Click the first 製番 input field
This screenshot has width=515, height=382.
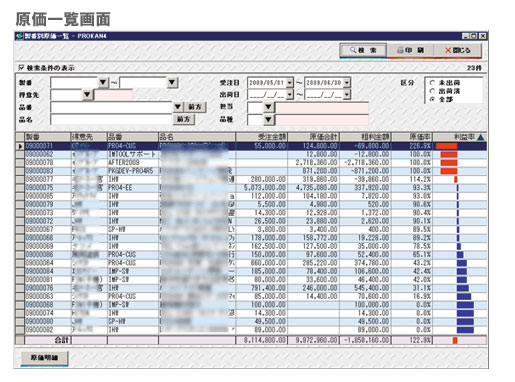click(74, 82)
